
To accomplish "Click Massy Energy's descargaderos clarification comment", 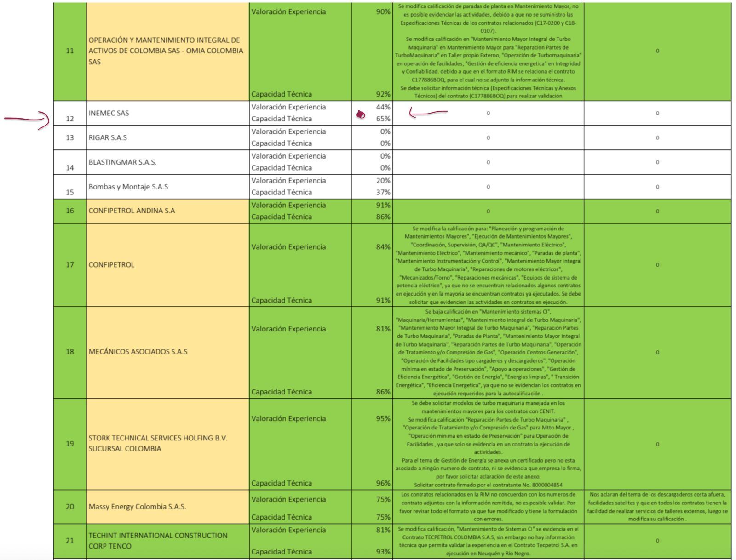I will tap(657, 507).
